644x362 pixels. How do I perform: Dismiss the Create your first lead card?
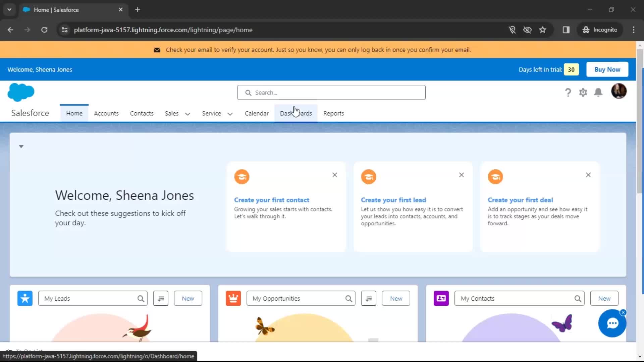462,175
